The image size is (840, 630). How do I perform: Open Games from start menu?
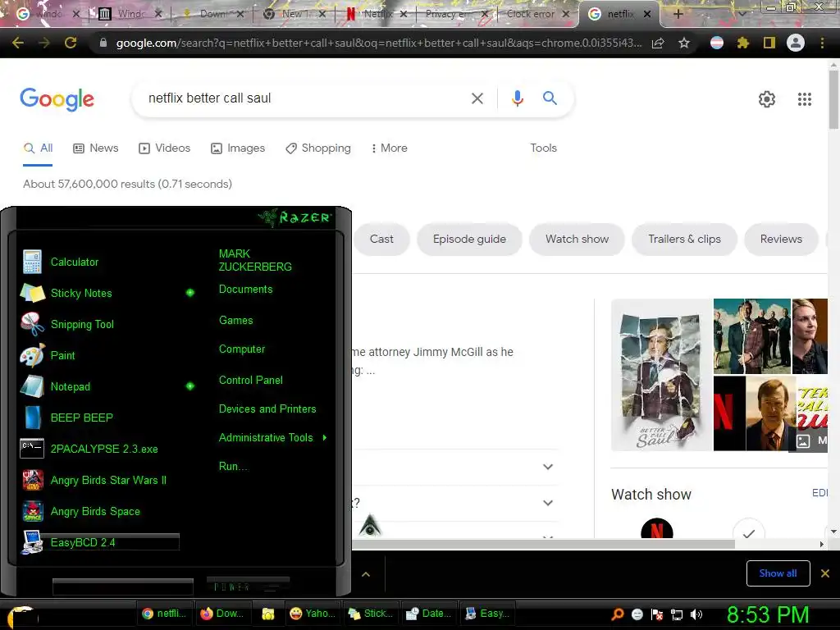click(235, 321)
